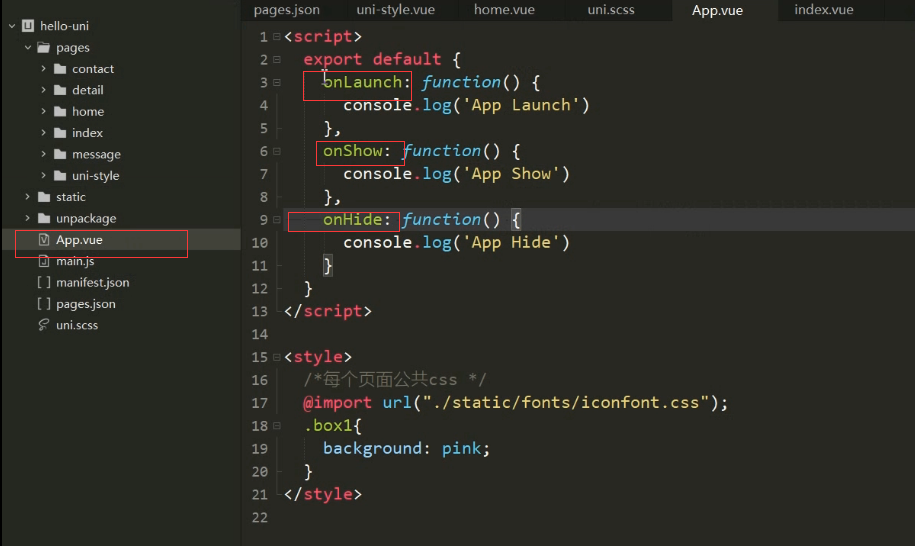Viewport: 915px width, 546px height.
Task: Click the onHide property in code
Action: (x=352, y=220)
